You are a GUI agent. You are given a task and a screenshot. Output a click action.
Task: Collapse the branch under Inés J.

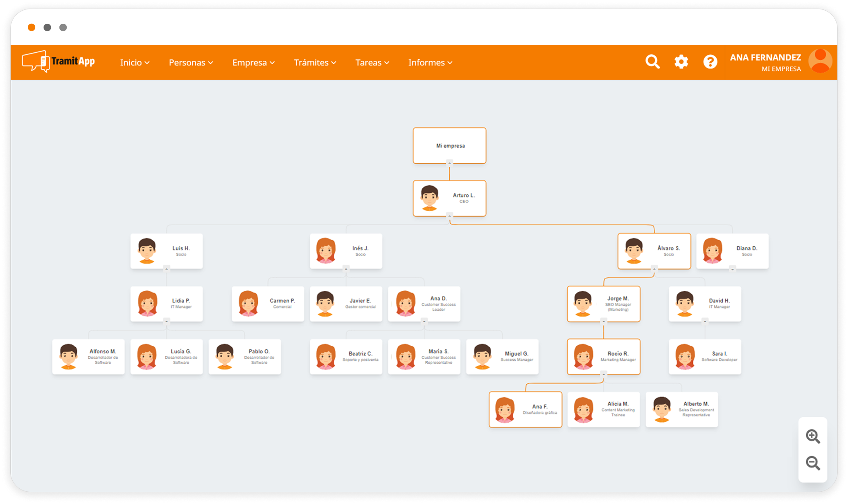tap(346, 269)
